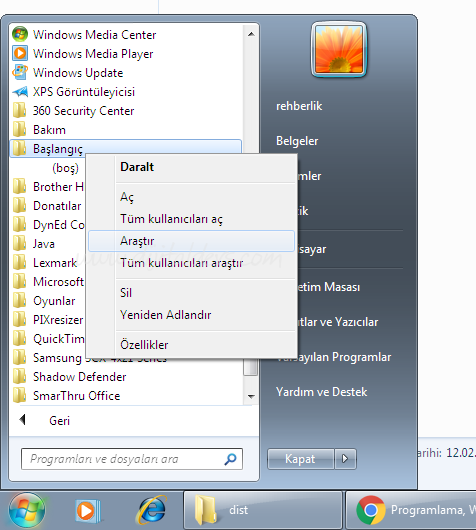Expand the SmarThru Office folder
The height and width of the screenshot is (530, 476).
(76, 396)
